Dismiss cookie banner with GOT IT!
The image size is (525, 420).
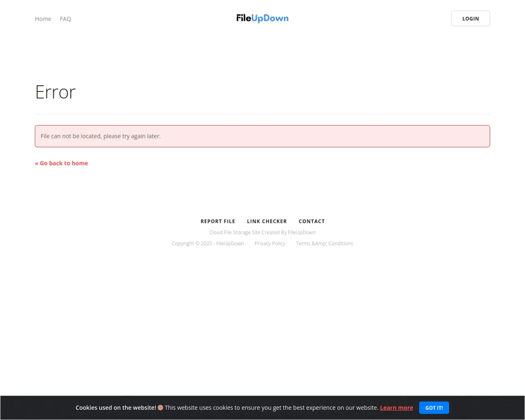(434, 408)
